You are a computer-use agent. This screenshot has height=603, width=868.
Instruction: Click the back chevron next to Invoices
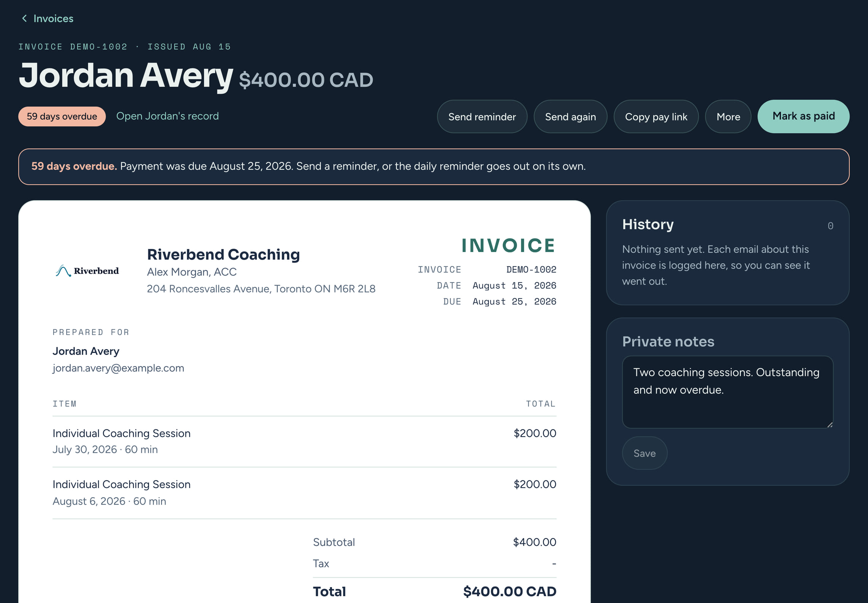pos(24,18)
